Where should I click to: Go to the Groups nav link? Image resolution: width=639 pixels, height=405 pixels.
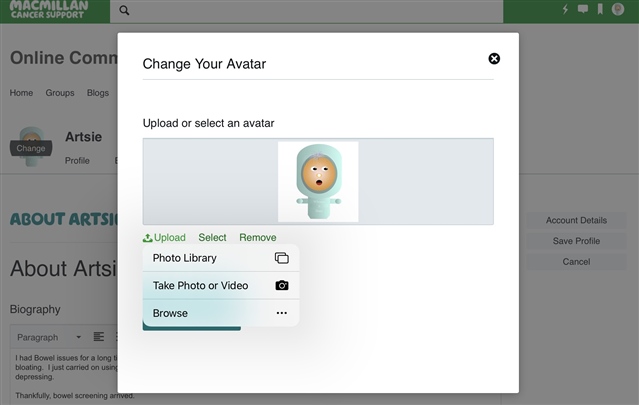coord(60,93)
